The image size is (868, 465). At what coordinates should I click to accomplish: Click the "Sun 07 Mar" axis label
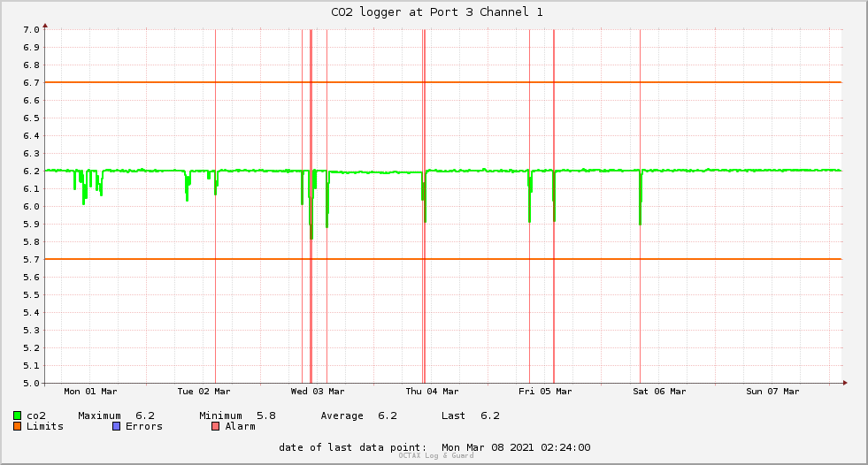pyautogui.click(x=772, y=392)
